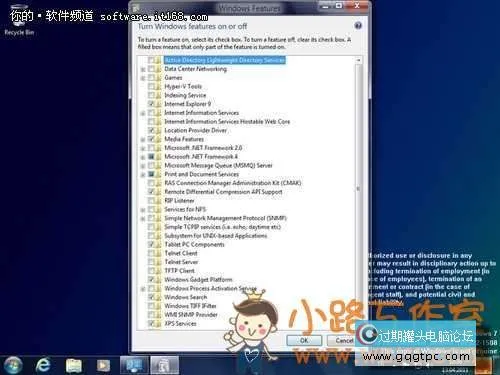Screen dimensions: 500x375
Task: Toggle Remote Differential Compression API Support checkbox
Action: (x=151, y=192)
